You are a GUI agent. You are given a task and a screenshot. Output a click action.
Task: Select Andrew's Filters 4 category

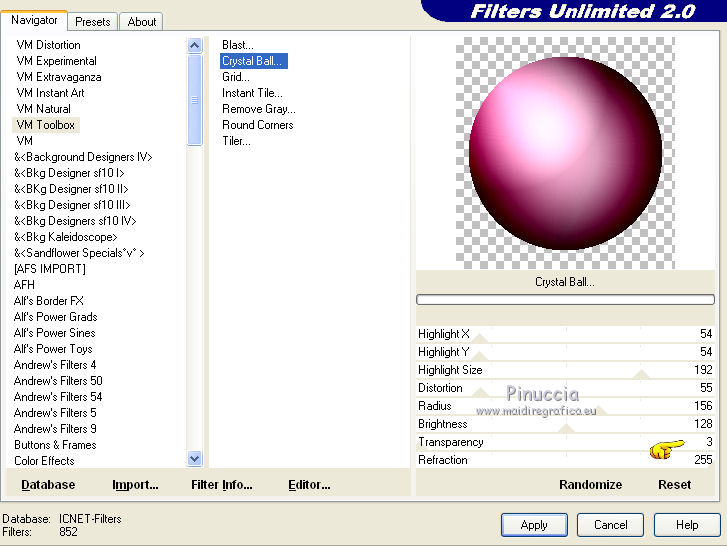[x=55, y=365]
